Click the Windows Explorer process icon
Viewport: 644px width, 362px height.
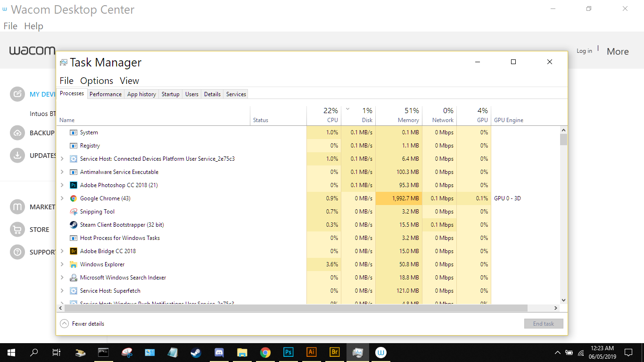[x=73, y=264]
